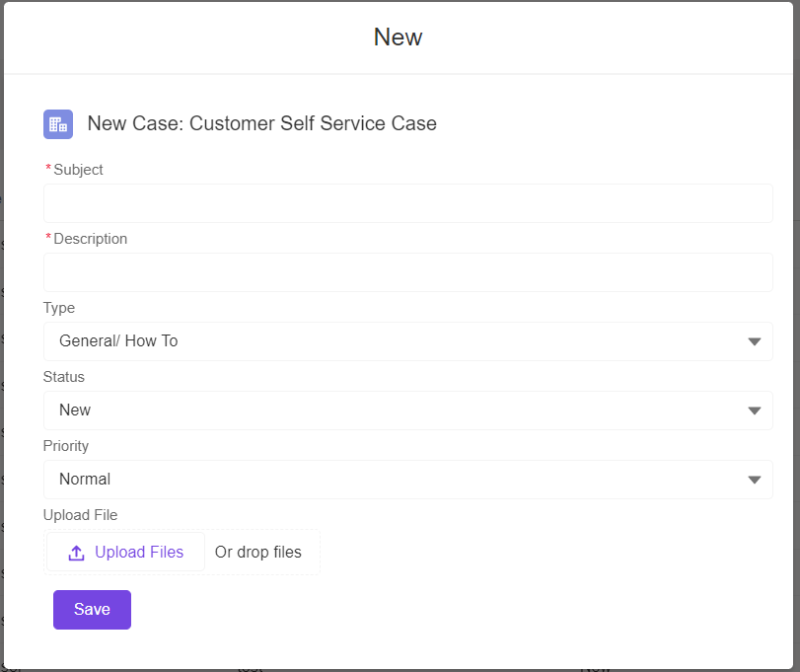Click the Upload File label
800x672 pixels.
point(80,514)
